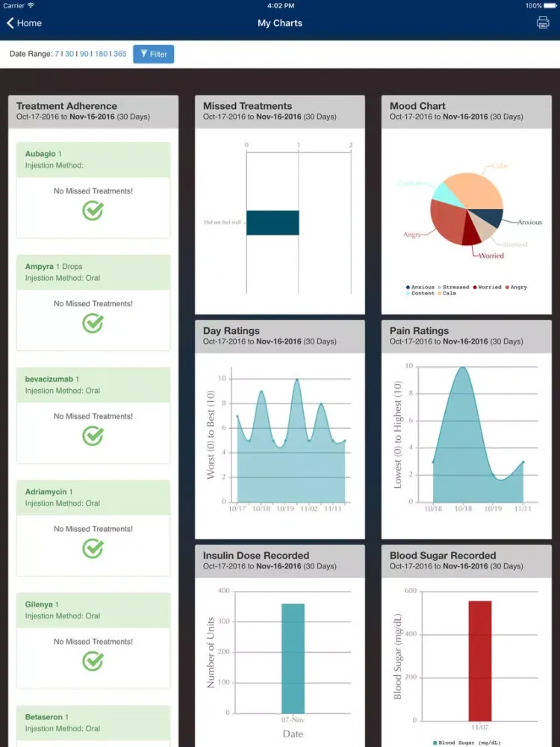Tap the Pain Ratings panel title
The width and height of the screenshot is (560, 747).
tap(419, 331)
